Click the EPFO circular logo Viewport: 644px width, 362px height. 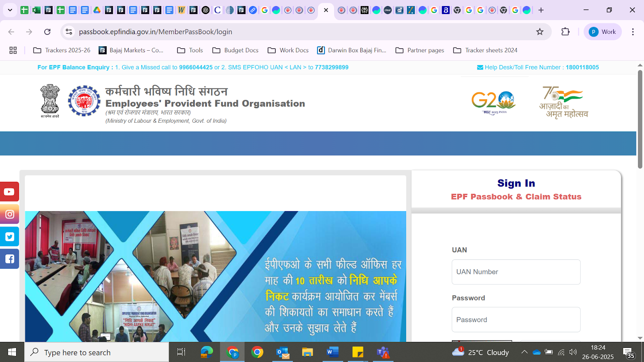click(x=84, y=101)
